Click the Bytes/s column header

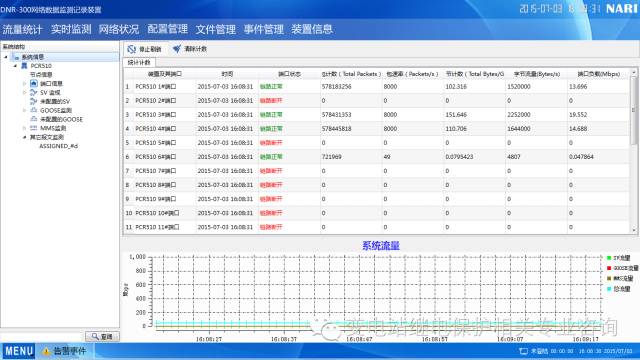[537, 74]
